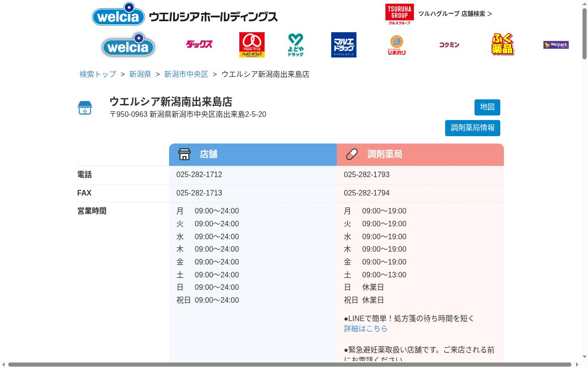This screenshot has width=588, height=368.
Task: Select pharmacy phone number 025-282-1793
Action: click(367, 175)
